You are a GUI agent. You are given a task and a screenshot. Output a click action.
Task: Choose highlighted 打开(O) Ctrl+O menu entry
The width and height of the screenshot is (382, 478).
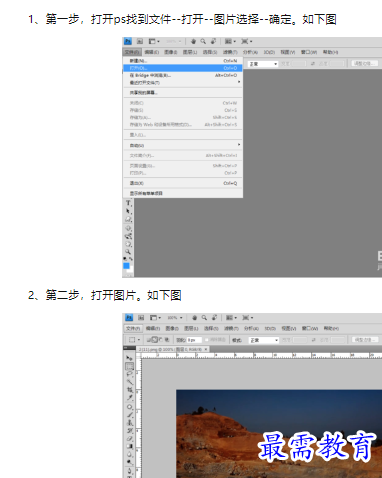[x=183, y=68]
